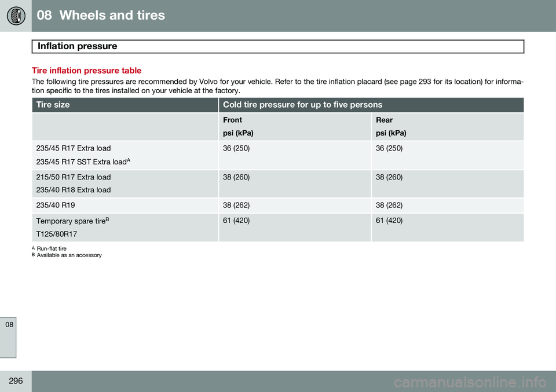
Task: Click rear value '36 (250)'
Action: tap(389, 148)
